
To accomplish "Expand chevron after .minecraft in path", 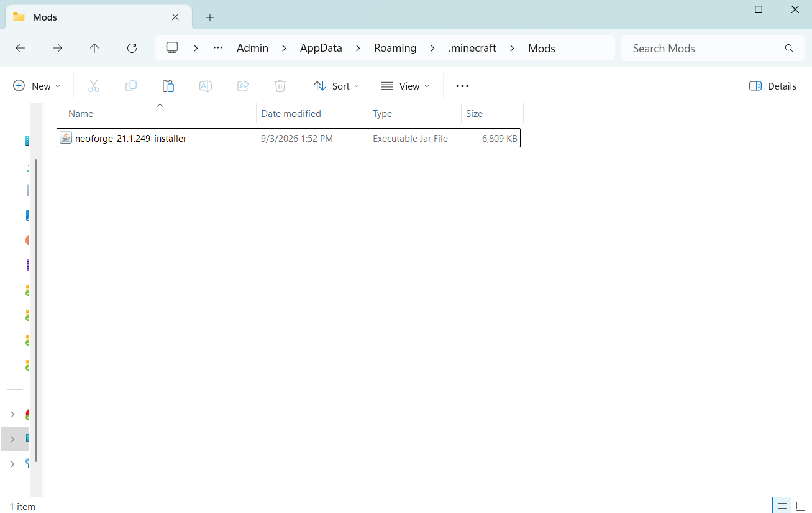I will [513, 48].
